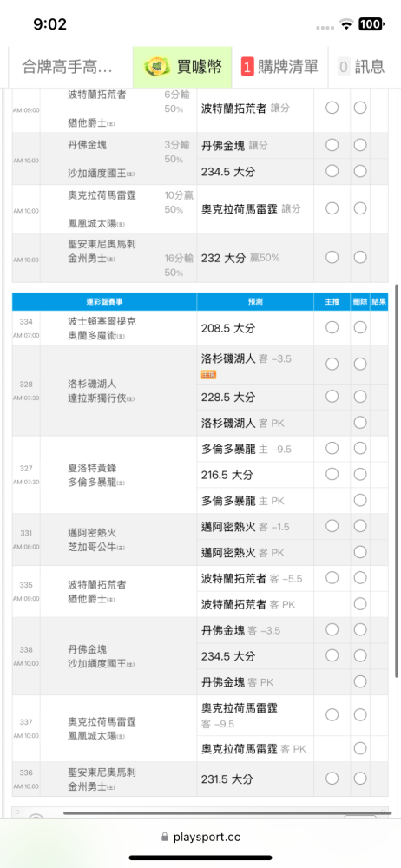Select 刪除 for 多倫多暴龍 主 -9.5
This screenshot has width=401, height=868.
pos(360,447)
